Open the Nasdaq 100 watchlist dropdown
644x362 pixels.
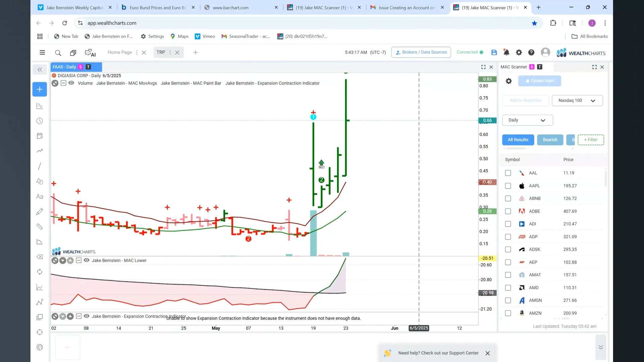577,101
